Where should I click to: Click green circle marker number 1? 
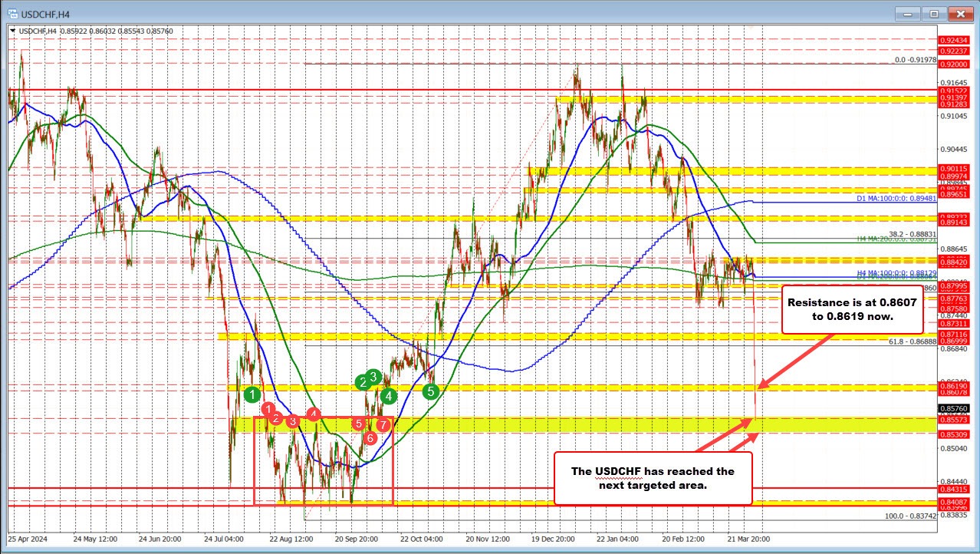click(x=252, y=394)
